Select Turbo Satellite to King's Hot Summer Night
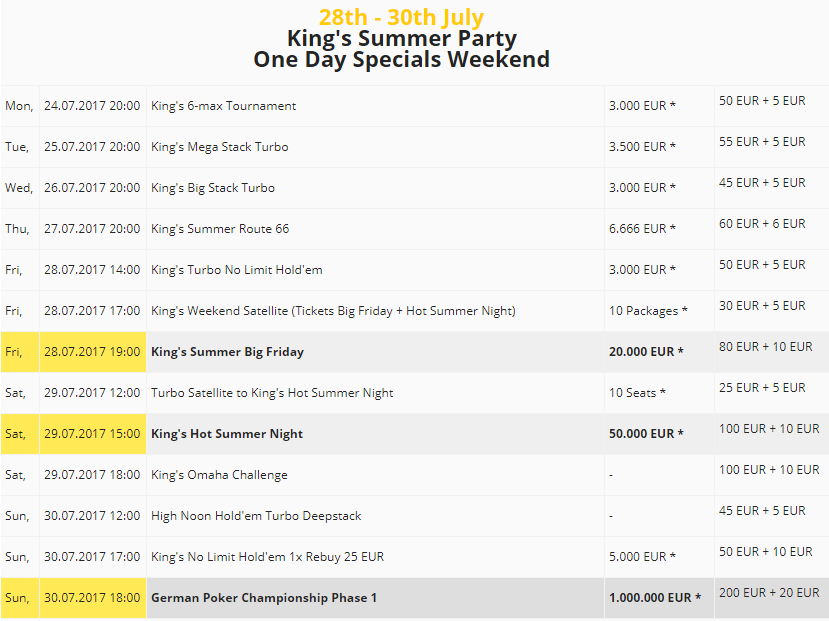The height and width of the screenshot is (621, 829). (x=272, y=393)
